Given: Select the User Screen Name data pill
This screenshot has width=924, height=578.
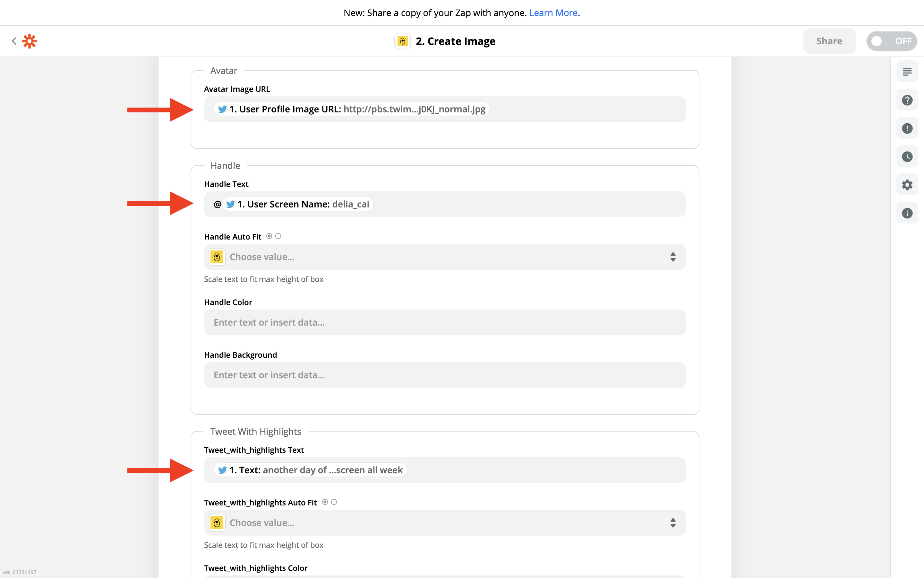Looking at the screenshot, I should pyautogui.click(x=297, y=204).
